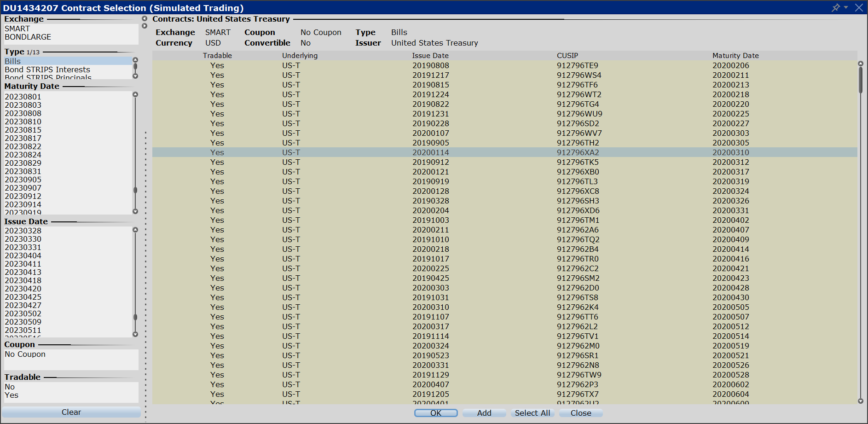Click the Select All button
This screenshot has height=424, width=868.
pyautogui.click(x=532, y=413)
